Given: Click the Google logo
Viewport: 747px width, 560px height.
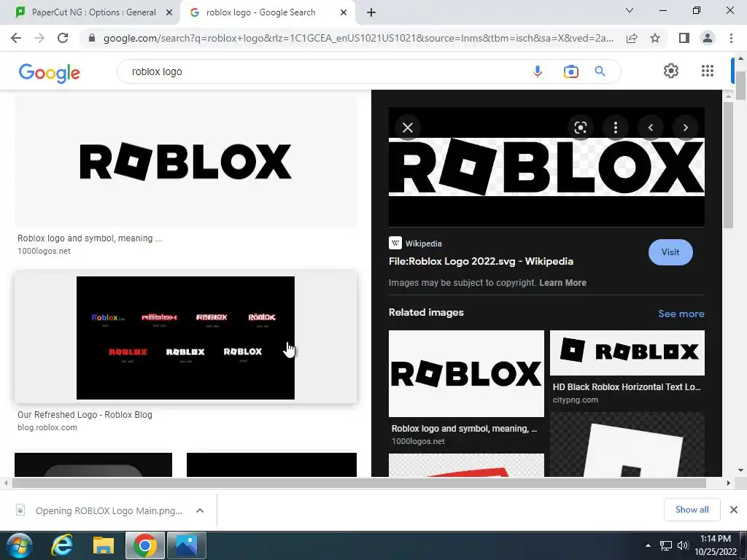Looking at the screenshot, I should (x=50, y=72).
